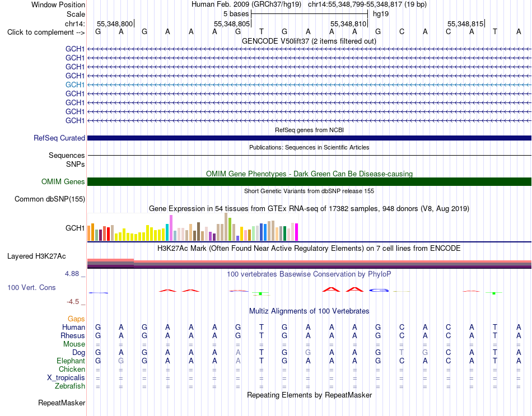This screenshot has width=532, height=416.
Task: Select the Chicken species label
Action: coord(72,369)
